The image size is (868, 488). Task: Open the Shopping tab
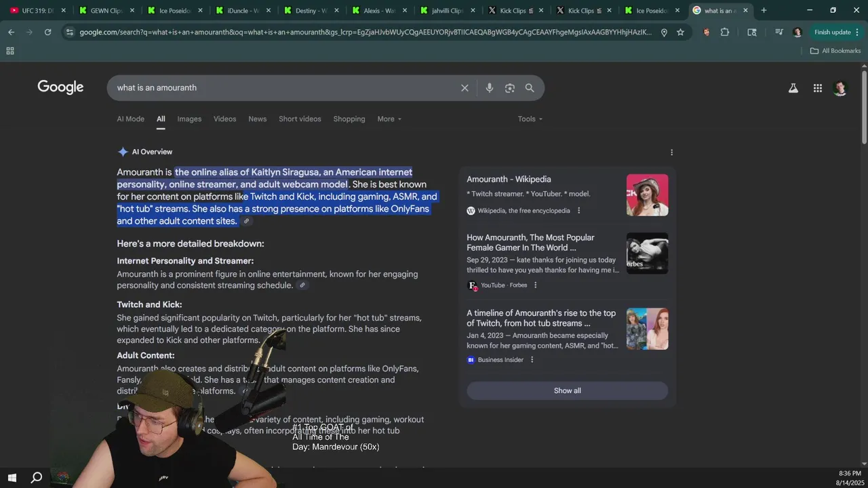click(x=349, y=119)
